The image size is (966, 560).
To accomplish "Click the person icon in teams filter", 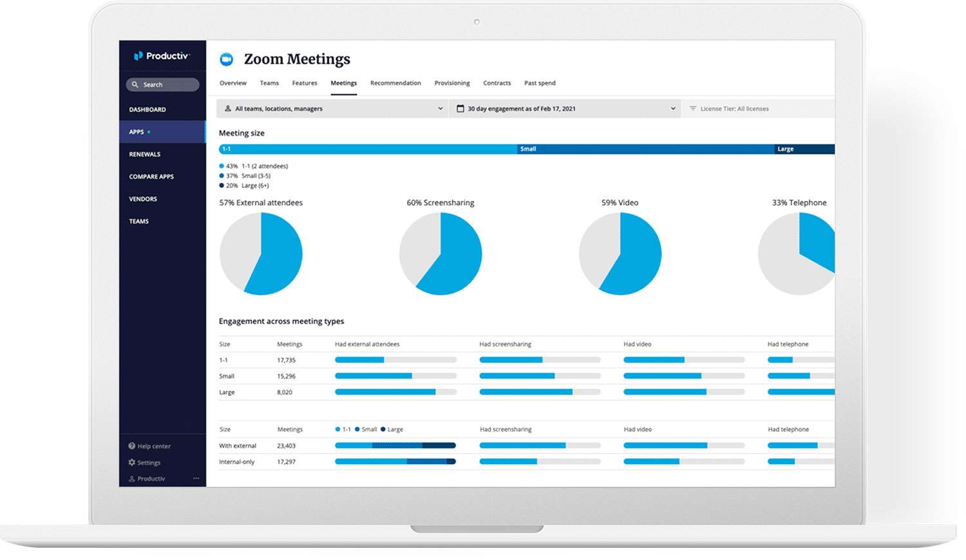I will [x=228, y=109].
